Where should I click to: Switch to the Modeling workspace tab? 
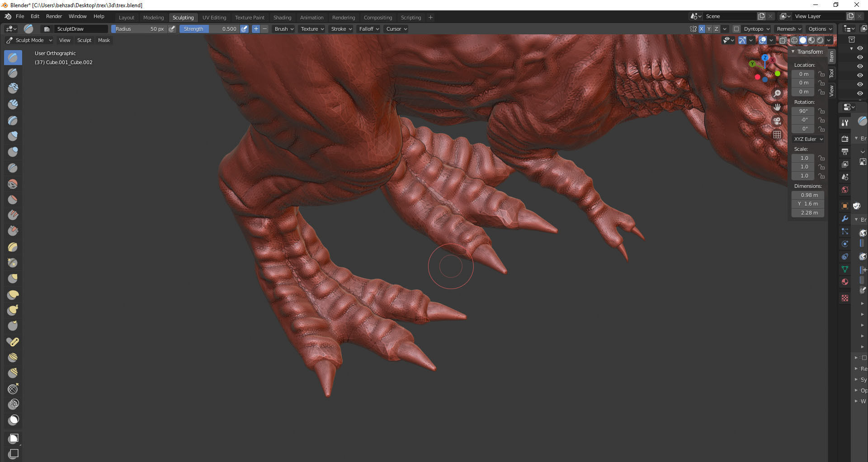coord(153,18)
